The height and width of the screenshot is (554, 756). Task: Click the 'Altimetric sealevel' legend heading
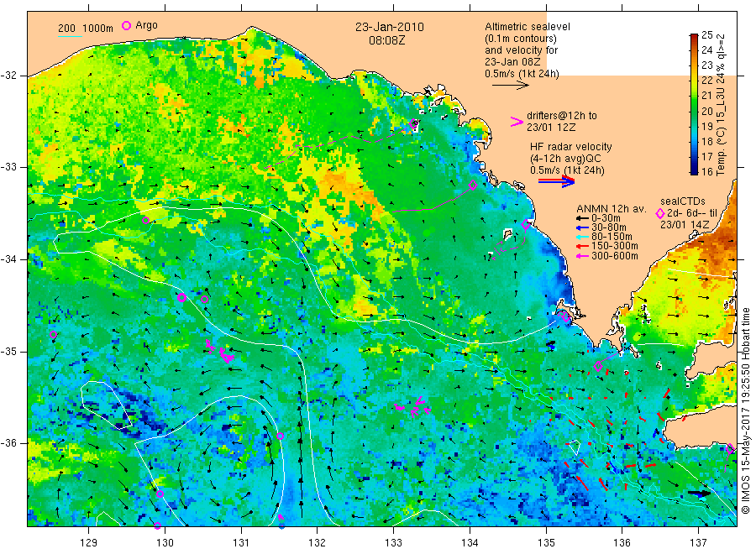pyautogui.click(x=528, y=27)
